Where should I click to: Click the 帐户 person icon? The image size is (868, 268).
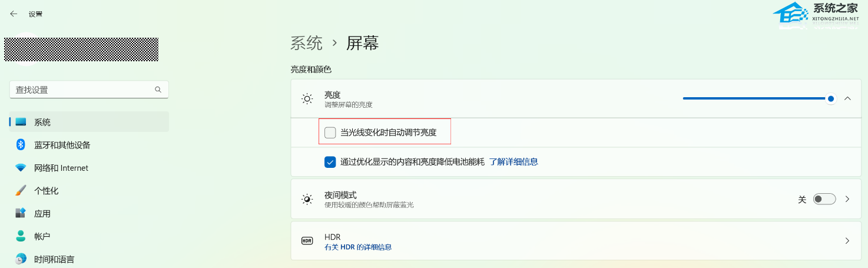click(x=21, y=236)
